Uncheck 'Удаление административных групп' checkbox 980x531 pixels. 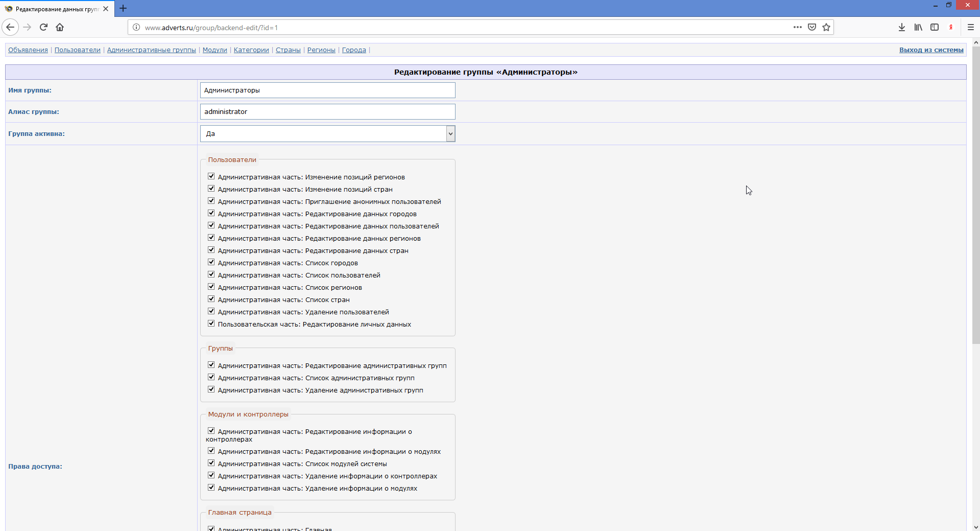pos(211,389)
